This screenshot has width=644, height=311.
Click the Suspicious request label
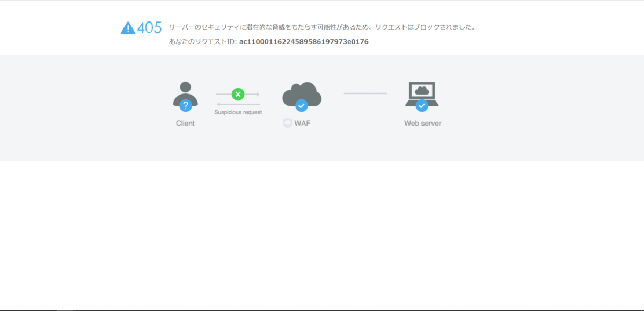coord(238,112)
